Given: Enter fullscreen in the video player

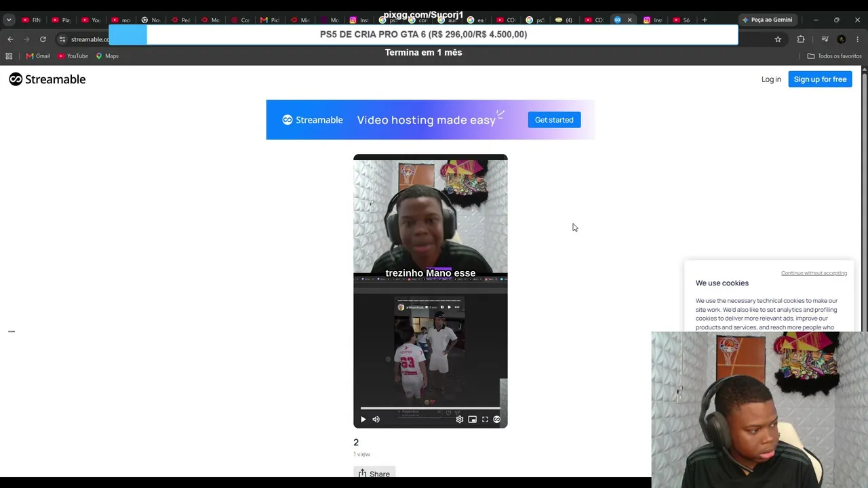Looking at the screenshot, I should pyautogui.click(x=485, y=420).
